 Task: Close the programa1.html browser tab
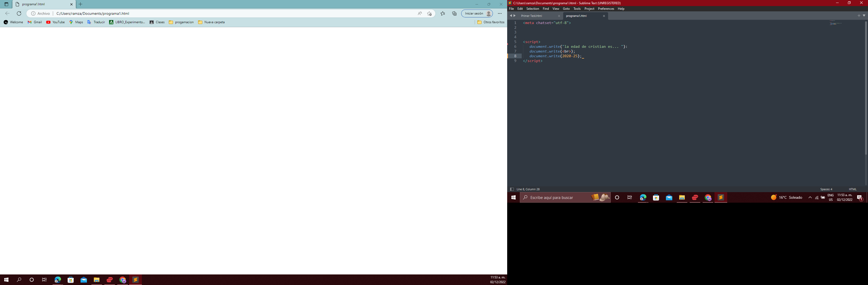(x=71, y=4)
